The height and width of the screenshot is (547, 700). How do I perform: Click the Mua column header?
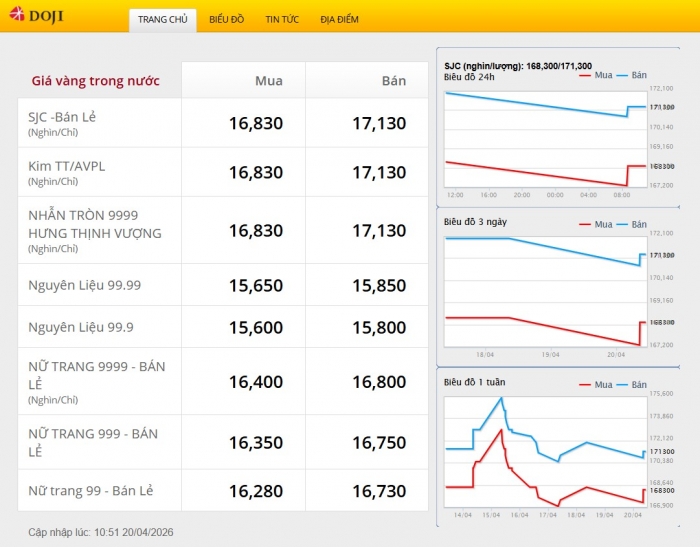tap(268, 81)
